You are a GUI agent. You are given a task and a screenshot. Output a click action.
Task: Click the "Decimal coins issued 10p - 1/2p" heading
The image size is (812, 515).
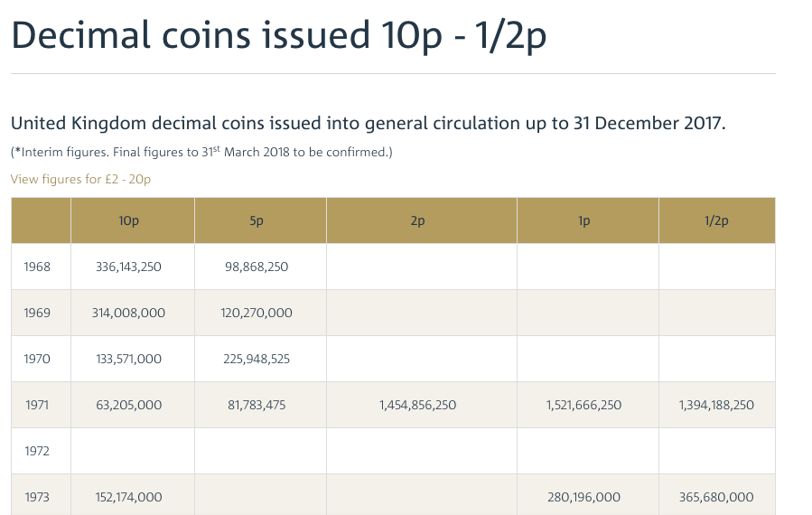[x=278, y=36]
